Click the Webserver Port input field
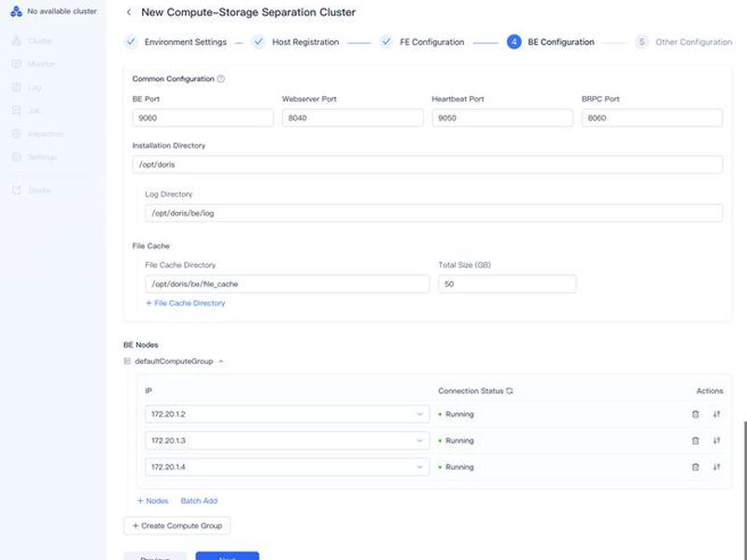 tap(353, 119)
